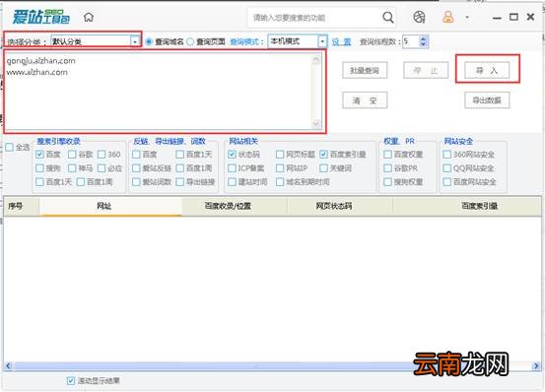
Task: Click the search magnifier icon
Action: pyautogui.click(x=388, y=17)
